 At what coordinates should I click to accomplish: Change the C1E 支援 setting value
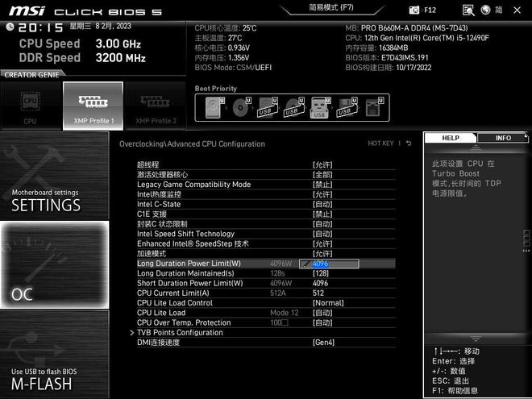[x=322, y=214]
